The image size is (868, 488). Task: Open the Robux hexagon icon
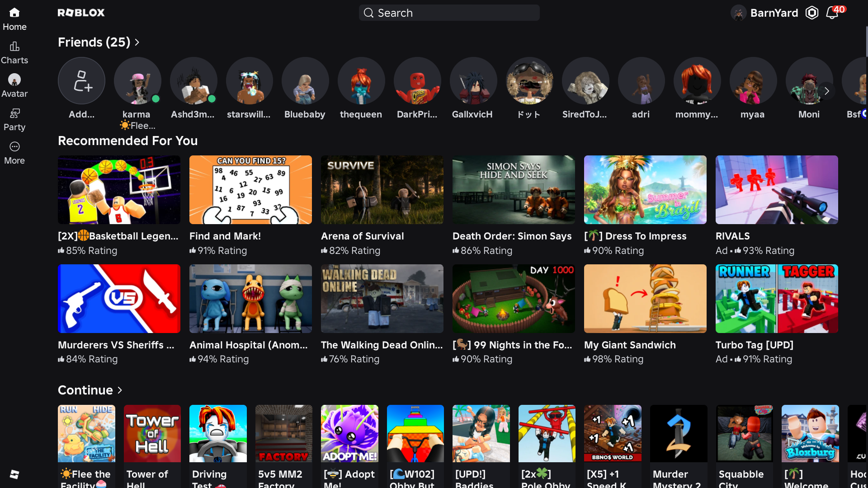pyautogui.click(x=812, y=13)
